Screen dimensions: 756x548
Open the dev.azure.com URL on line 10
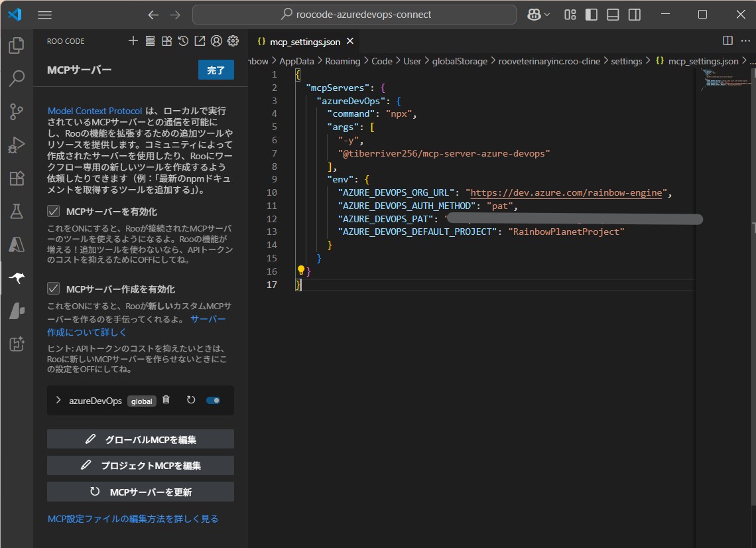[566, 192]
